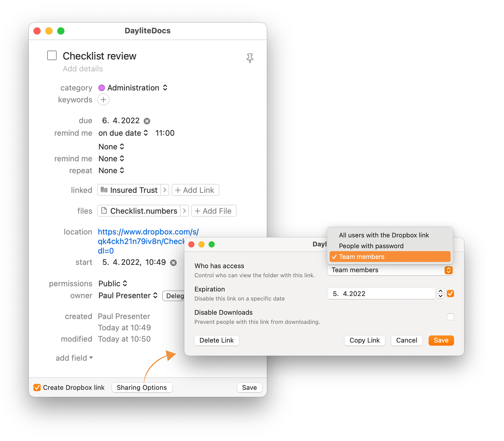
Task: Open the None dropdown below on due date
Action: coord(111,147)
